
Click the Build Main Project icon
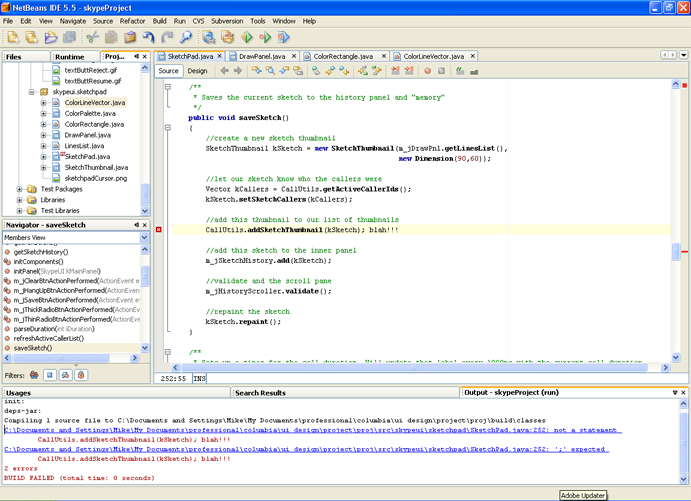(x=209, y=37)
